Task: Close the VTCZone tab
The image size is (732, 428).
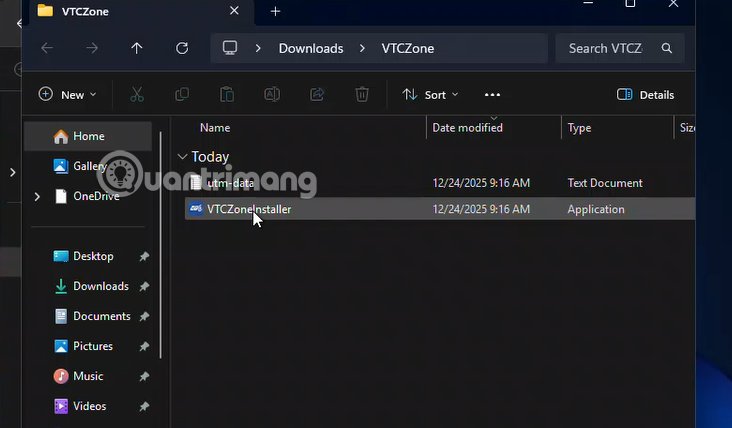Action: point(234,10)
